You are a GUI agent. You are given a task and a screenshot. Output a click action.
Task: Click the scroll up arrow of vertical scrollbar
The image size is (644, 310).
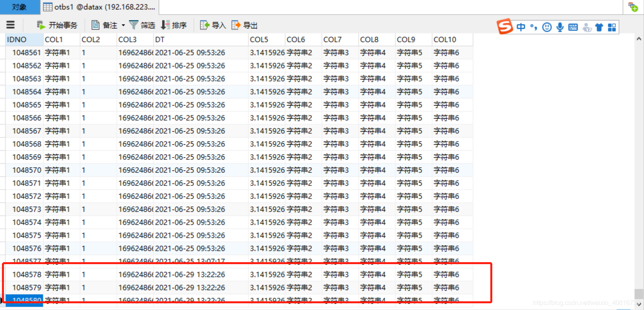tap(639, 39)
